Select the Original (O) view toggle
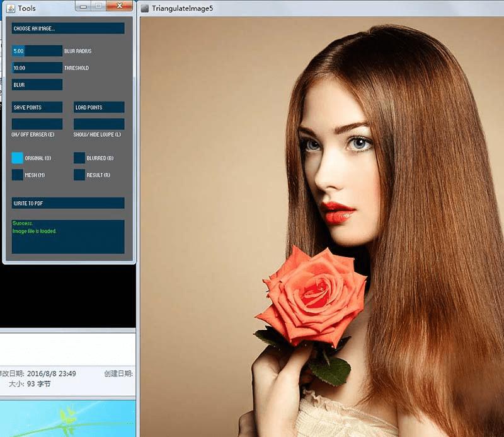Screen dimensions: 504x437 (x=18, y=158)
